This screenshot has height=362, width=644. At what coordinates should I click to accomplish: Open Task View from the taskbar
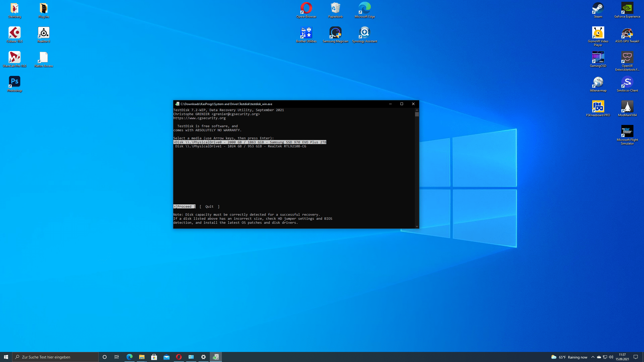click(x=117, y=357)
